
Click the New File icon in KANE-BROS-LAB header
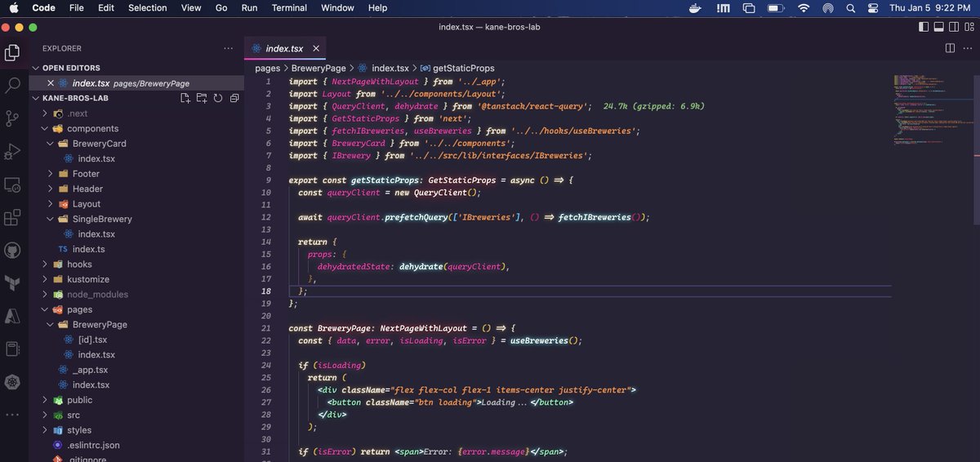pos(185,98)
